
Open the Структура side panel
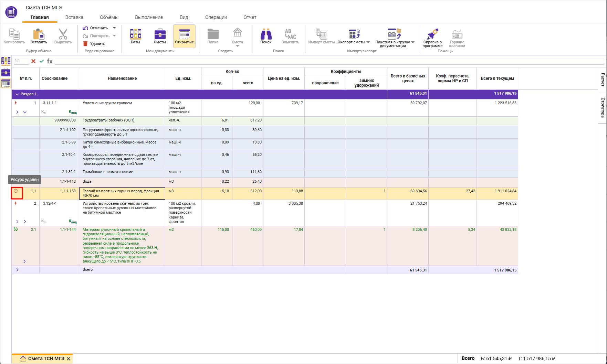pyautogui.click(x=602, y=107)
